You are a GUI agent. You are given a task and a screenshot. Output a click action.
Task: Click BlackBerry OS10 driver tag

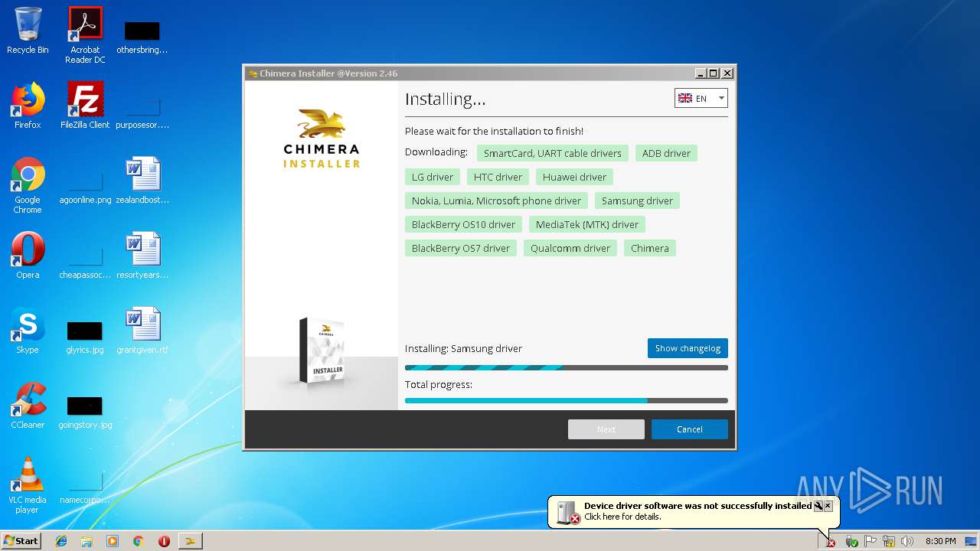pyautogui.click(x=463, y=224)
